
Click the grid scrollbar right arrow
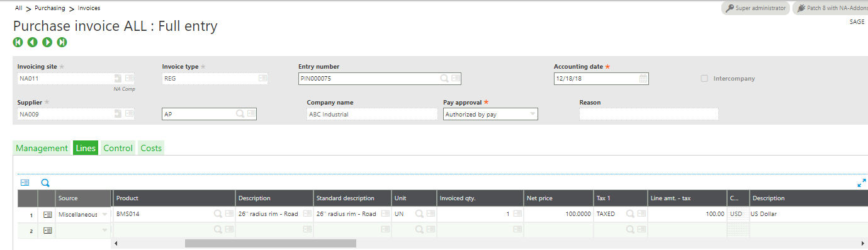point(863,243)
